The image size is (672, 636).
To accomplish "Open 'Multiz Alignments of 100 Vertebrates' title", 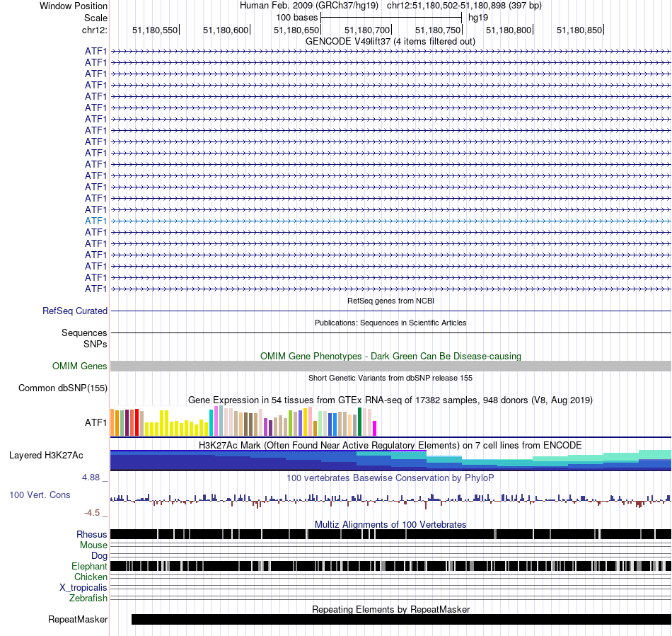I will 390,524.
